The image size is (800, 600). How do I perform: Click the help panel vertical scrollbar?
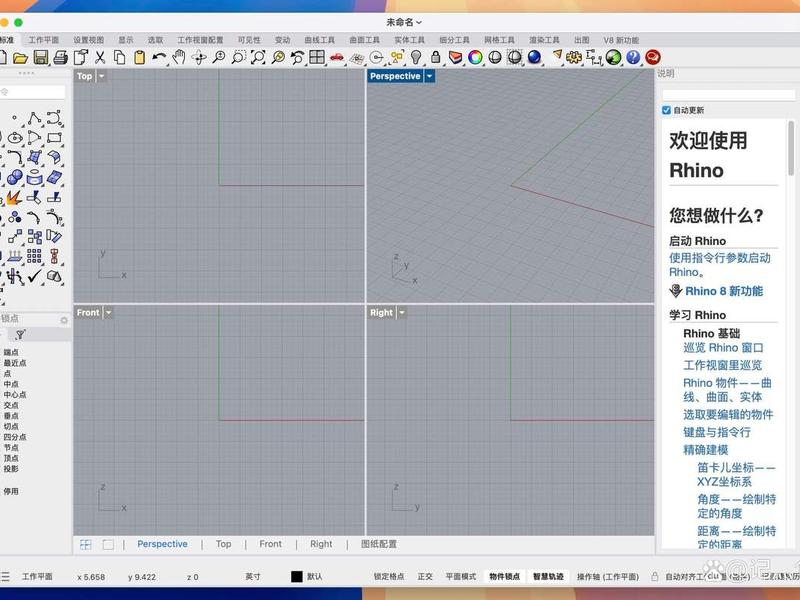791,148
